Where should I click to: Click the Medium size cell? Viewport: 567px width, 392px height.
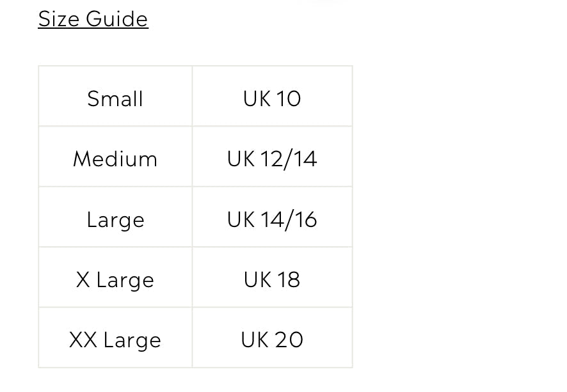coord(115,159)
